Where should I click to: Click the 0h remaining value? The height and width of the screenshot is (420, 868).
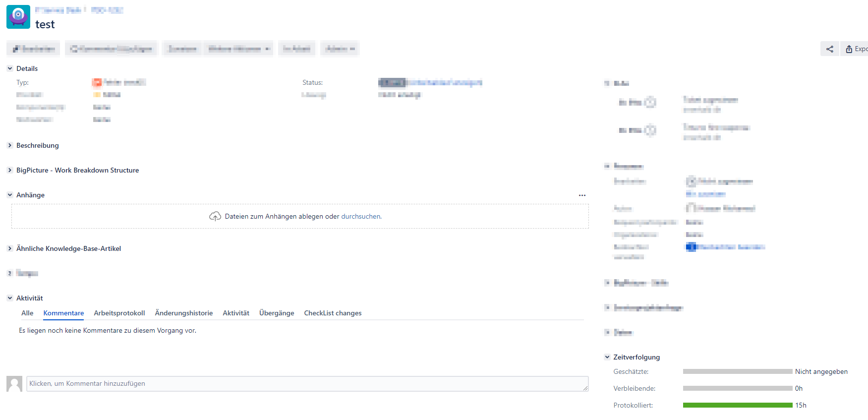coord(799,388)
